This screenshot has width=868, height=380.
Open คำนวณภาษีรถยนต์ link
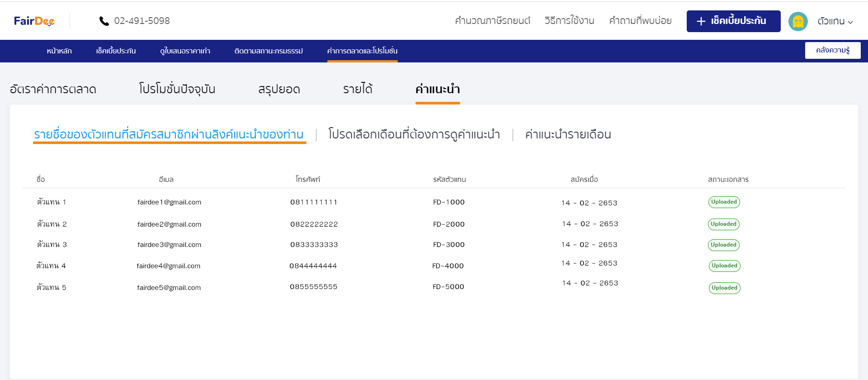[x=492, y=21]
